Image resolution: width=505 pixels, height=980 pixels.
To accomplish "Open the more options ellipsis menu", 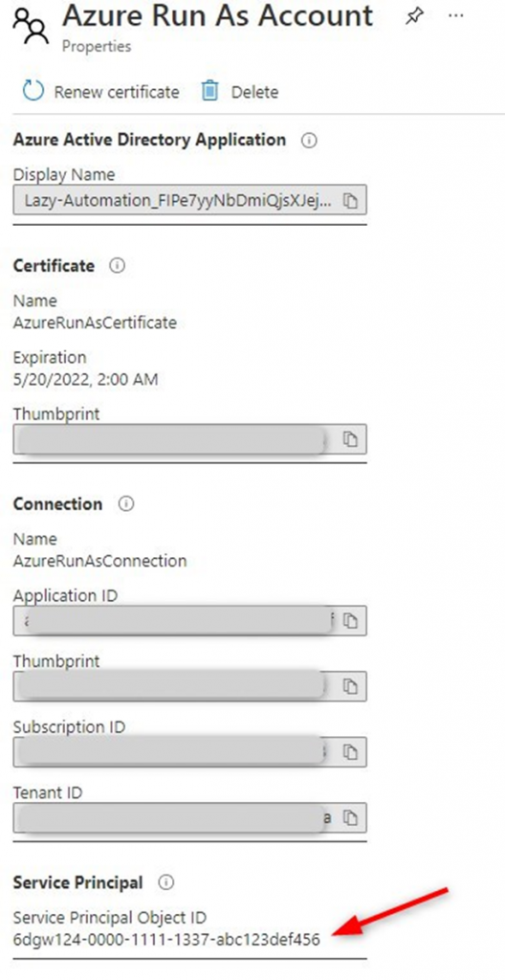I will click(455, 15).
